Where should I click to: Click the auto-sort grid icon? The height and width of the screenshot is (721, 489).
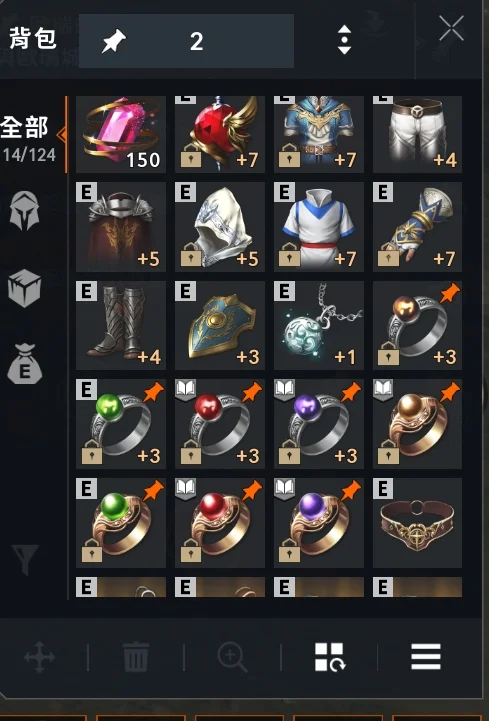pos(329,657)
